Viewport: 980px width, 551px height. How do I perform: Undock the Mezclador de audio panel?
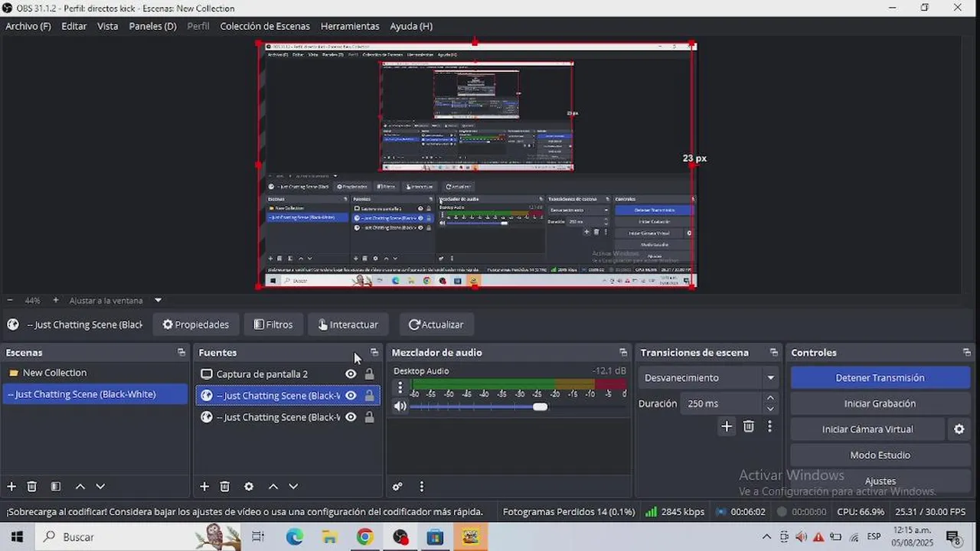click(623, 353)
